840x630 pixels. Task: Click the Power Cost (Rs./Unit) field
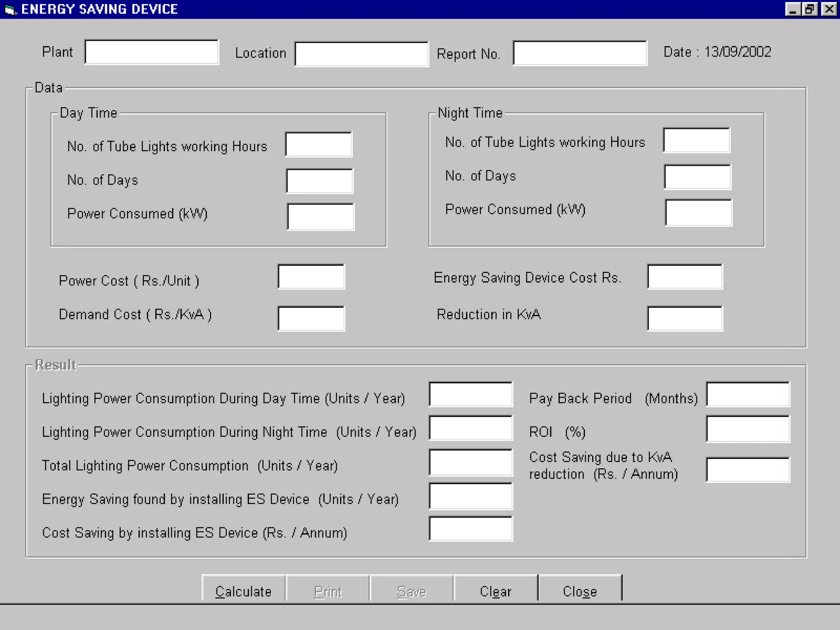point(311,277)
